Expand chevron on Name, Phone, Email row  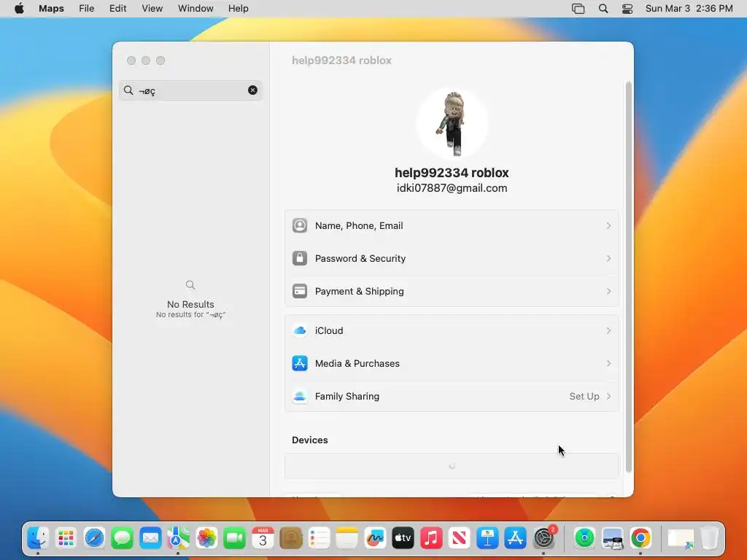click(x=608, y=226)
